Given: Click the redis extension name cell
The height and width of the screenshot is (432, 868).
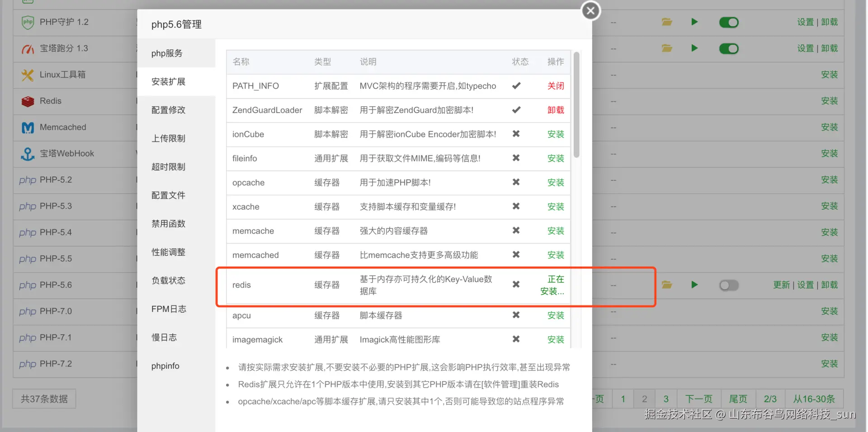Looking at the screenshot, I should pos(241,285).
